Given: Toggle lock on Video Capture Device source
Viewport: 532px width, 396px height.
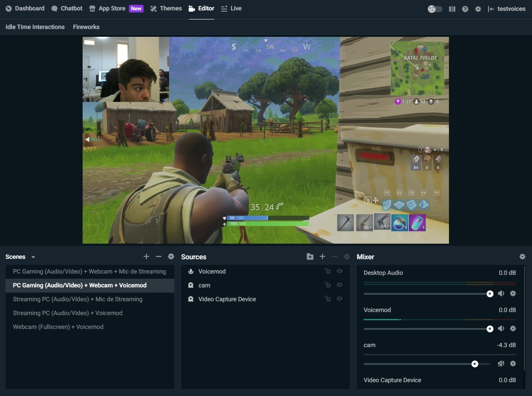Looking at the screenshot, I should [x=327, y=299].
